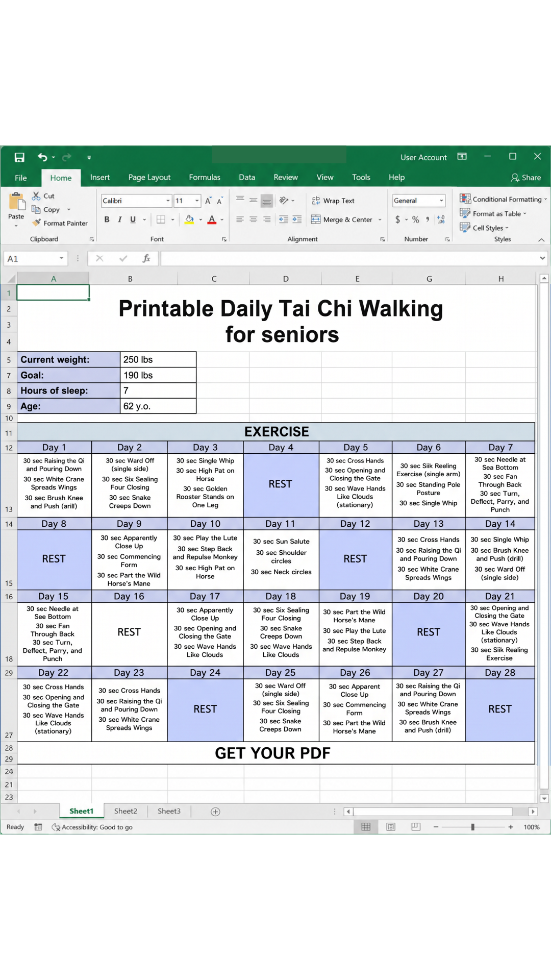Screen dimensions: 551x980
Task: Apply Comma Style format
Action: tap(428, 219)
